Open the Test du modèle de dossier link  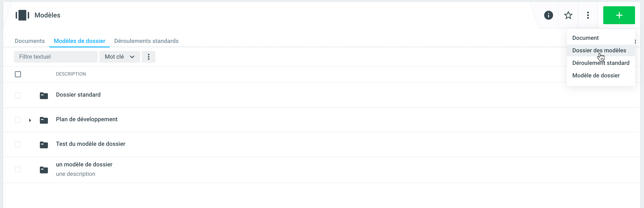[x=90, y=144]
